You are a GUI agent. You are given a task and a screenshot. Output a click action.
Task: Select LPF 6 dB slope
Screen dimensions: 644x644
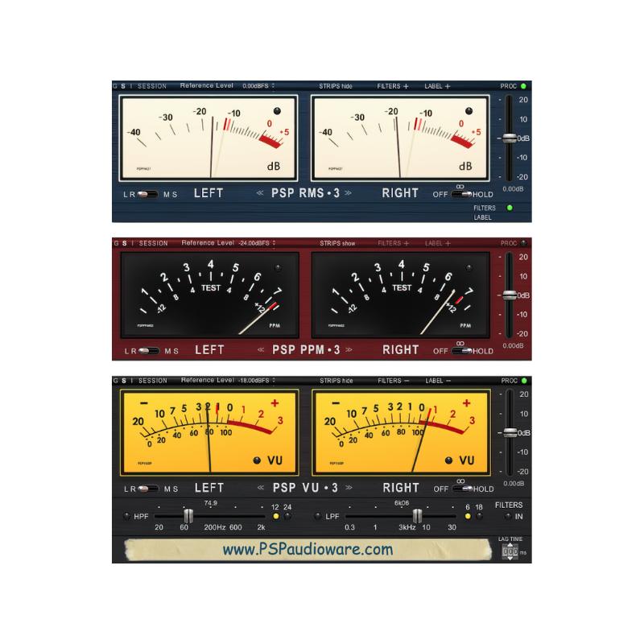(x=468, y=516)
